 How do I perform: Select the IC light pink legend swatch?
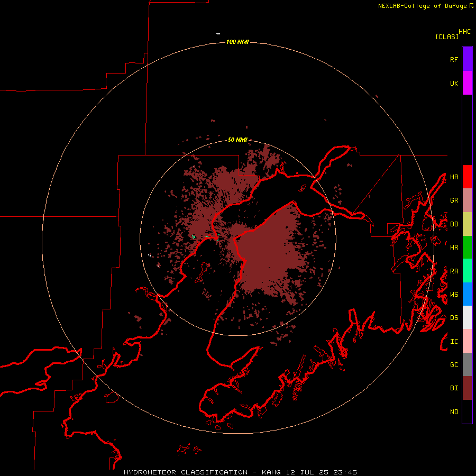click(467, 341)
